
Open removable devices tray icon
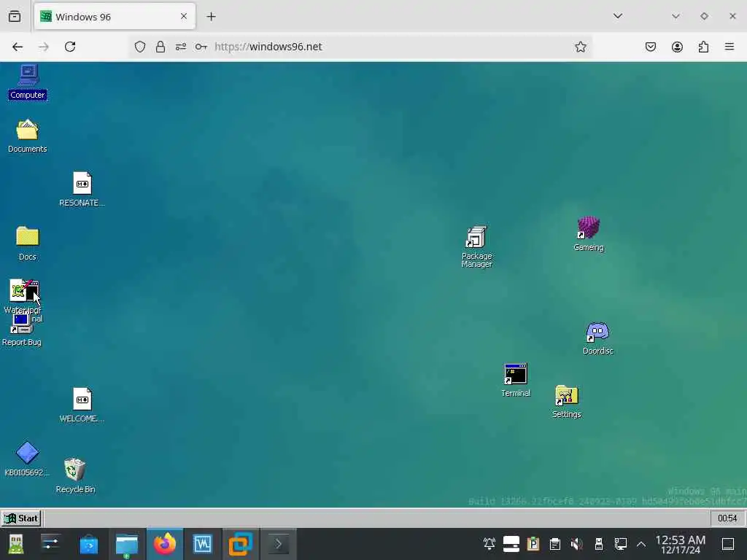point(599,543)
